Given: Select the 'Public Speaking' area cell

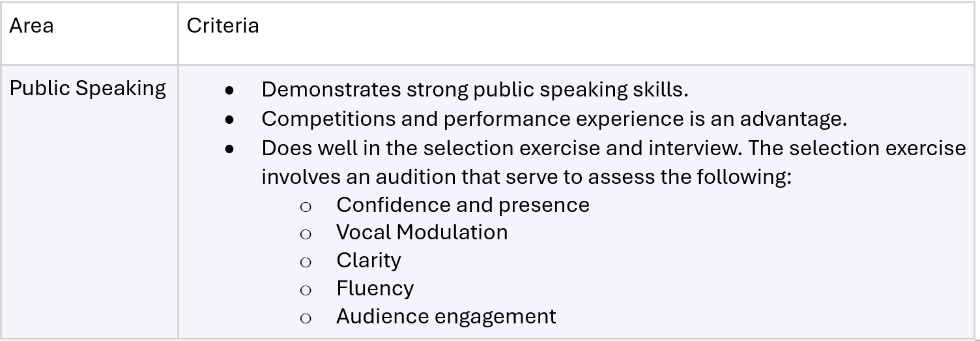Looking at the screenshot, I should click(87, 89).
